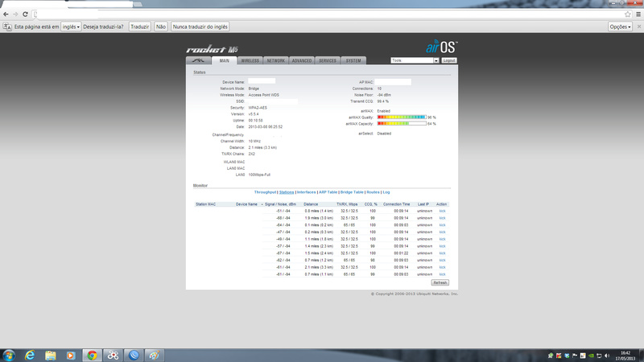Sort by Last IP column header
Image resolution: width=644 pixels, height=362 pixels.
(x=423, y=204)
